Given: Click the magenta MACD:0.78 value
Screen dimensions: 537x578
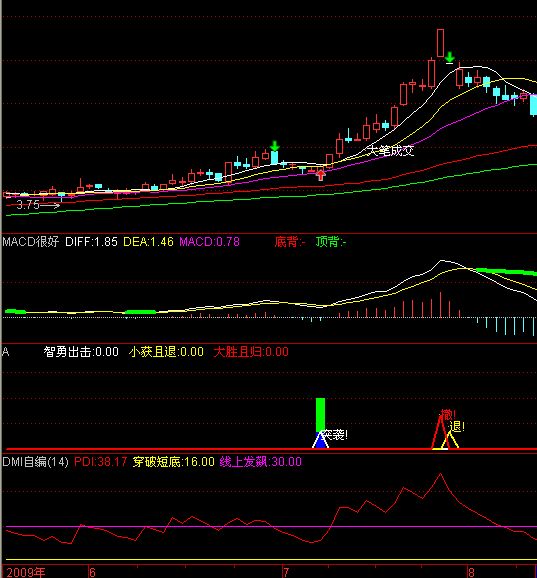Looking at the screenshot, I should (209, 242).
